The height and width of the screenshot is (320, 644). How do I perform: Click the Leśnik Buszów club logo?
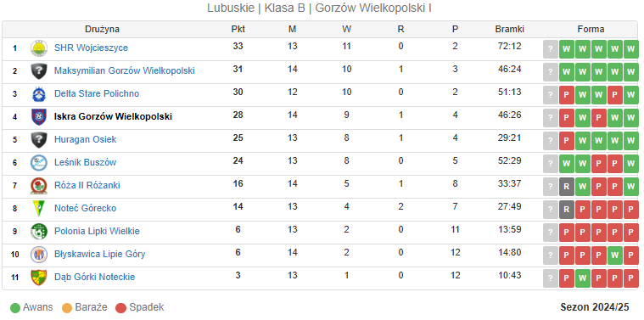click(39, 163)
